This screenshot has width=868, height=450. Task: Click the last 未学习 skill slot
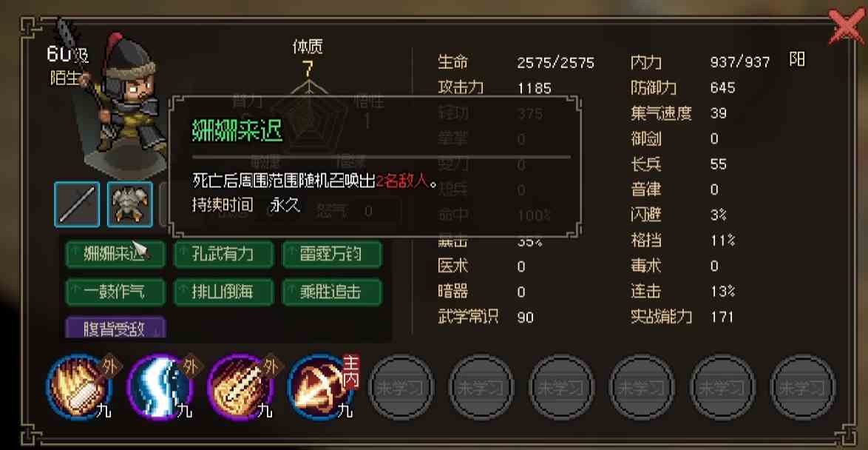point(803,387)
